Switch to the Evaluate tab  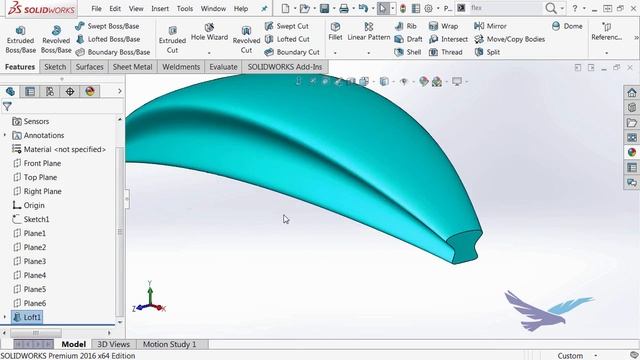coord(223,67)
